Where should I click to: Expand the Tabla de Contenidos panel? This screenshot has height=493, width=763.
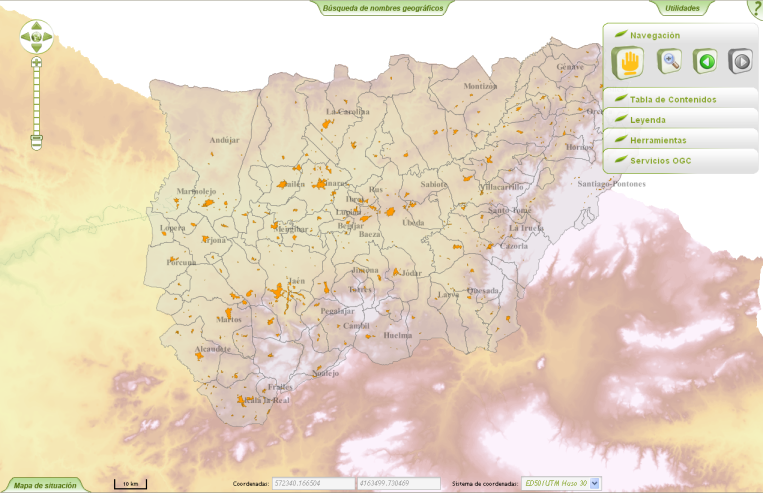click(672, 99)
